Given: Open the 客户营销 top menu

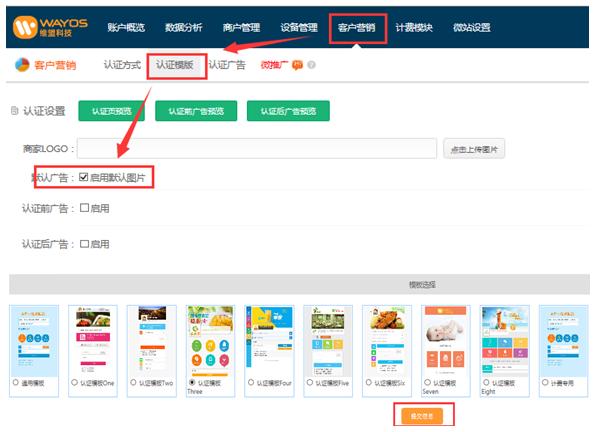Looking at the screenshot, I should [356, 27].
